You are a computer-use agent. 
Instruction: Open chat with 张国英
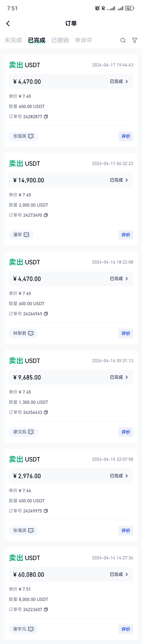point(31,136)
